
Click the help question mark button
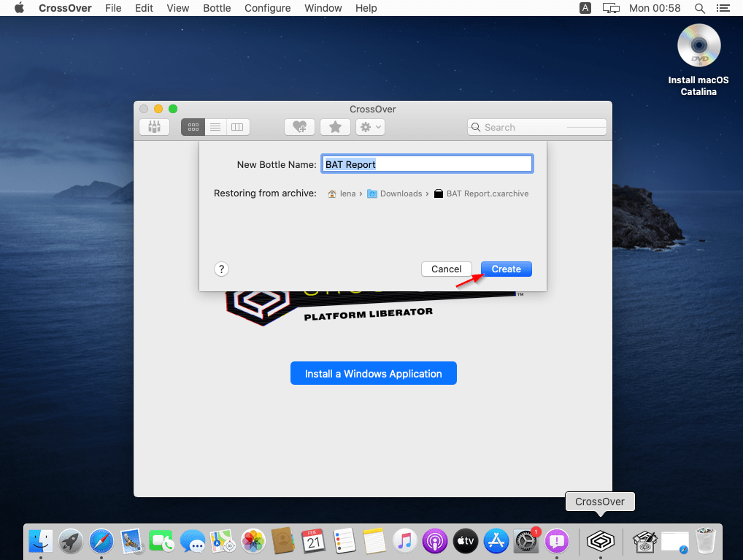[221, 269]
